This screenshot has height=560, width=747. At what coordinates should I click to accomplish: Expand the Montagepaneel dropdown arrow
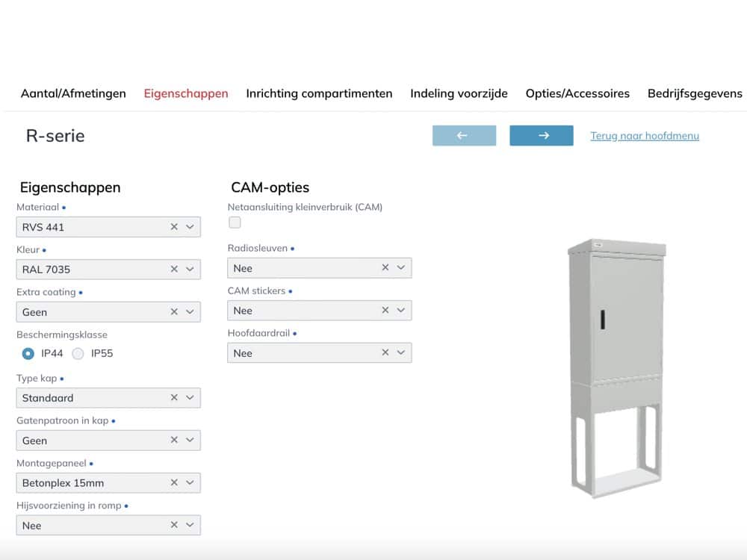[x=190, y=482]
